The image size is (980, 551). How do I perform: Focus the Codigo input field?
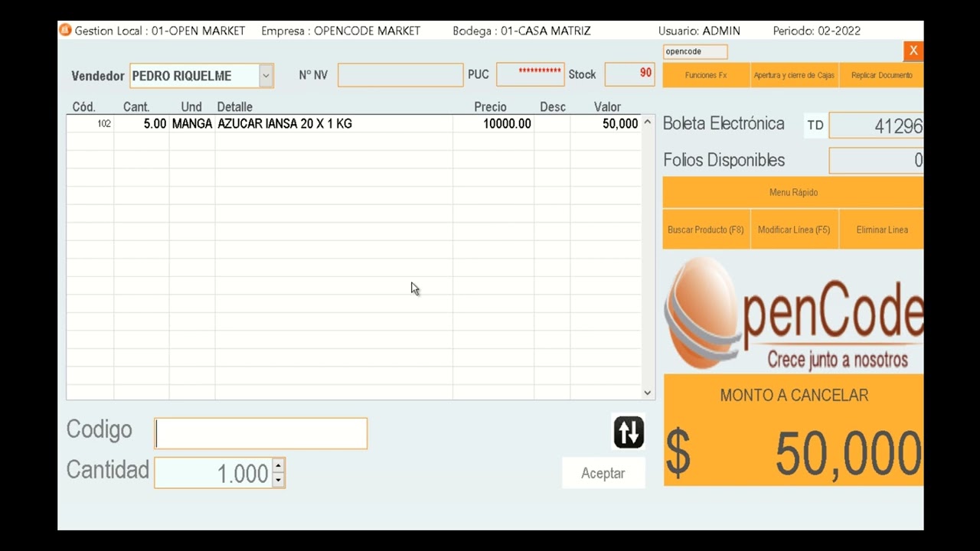(x=261, y=433)
